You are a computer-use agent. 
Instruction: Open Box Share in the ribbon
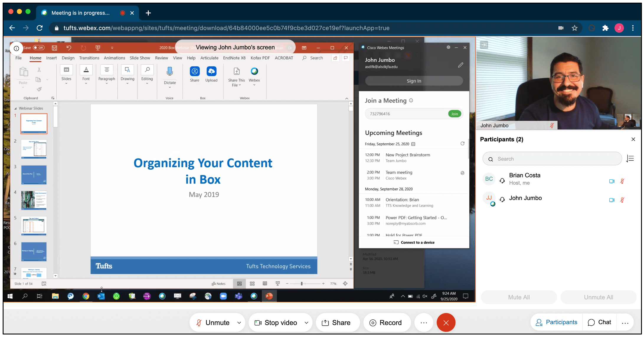click(194, 74)
